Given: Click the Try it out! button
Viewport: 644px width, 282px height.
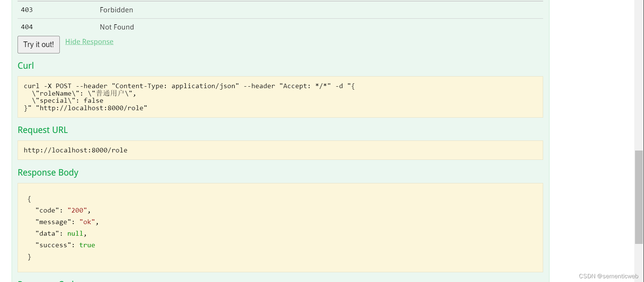Looking at the screenshot, I should click(38, 44).
